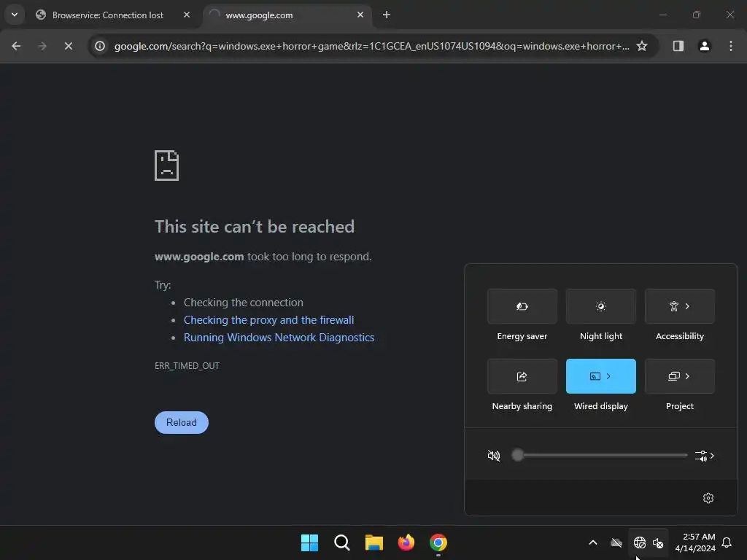Screen dimensions: 747x560
Task: Expand Wired display options chevron
Action: (x=609, y=376)
